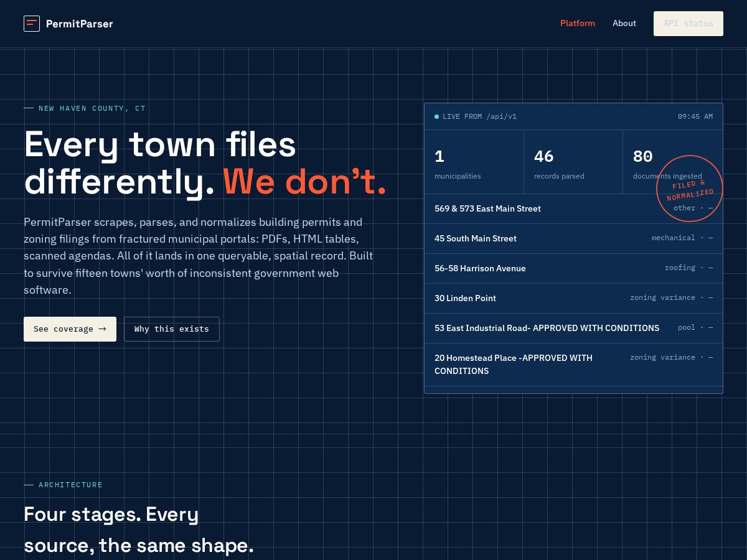Select the 30 Linden Point row
Image resolution: width=747 pixels, height=560 pixels.
click(x=573, y=299)
